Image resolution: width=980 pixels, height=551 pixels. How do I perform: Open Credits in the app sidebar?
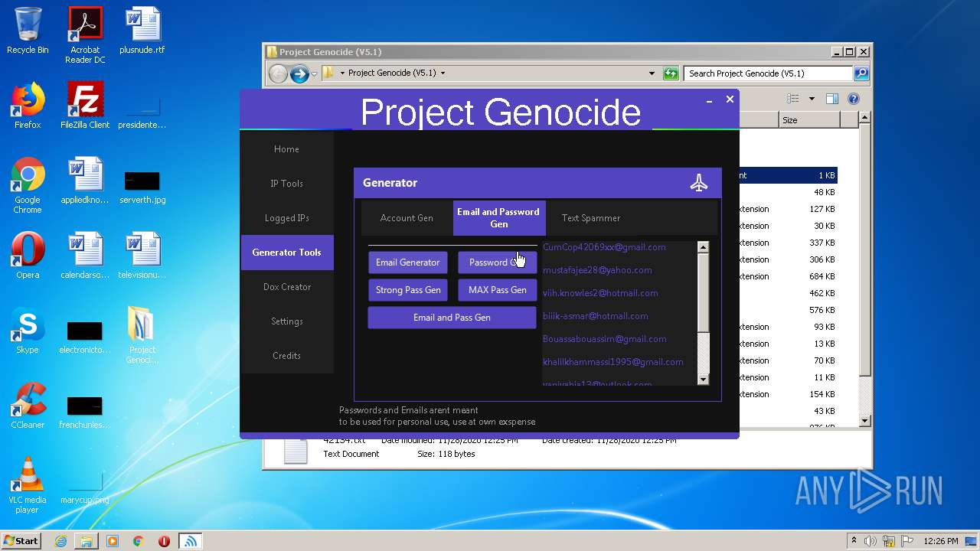pos(286,356)
